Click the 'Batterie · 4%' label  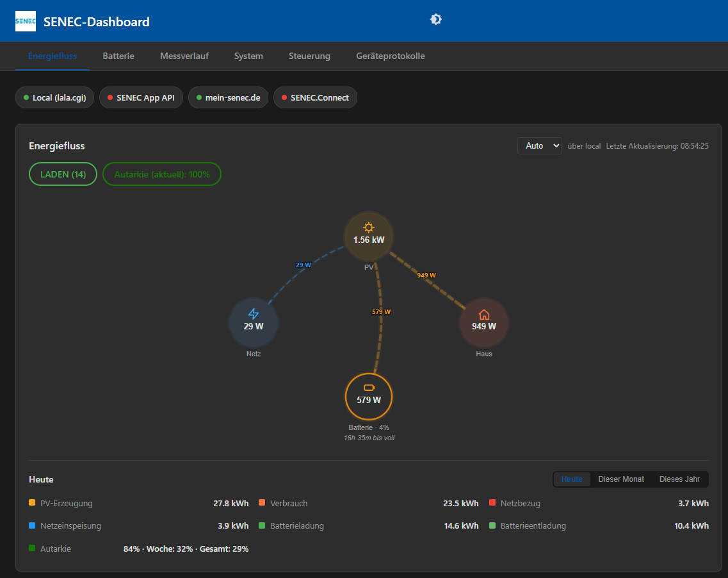pos(369,427)
